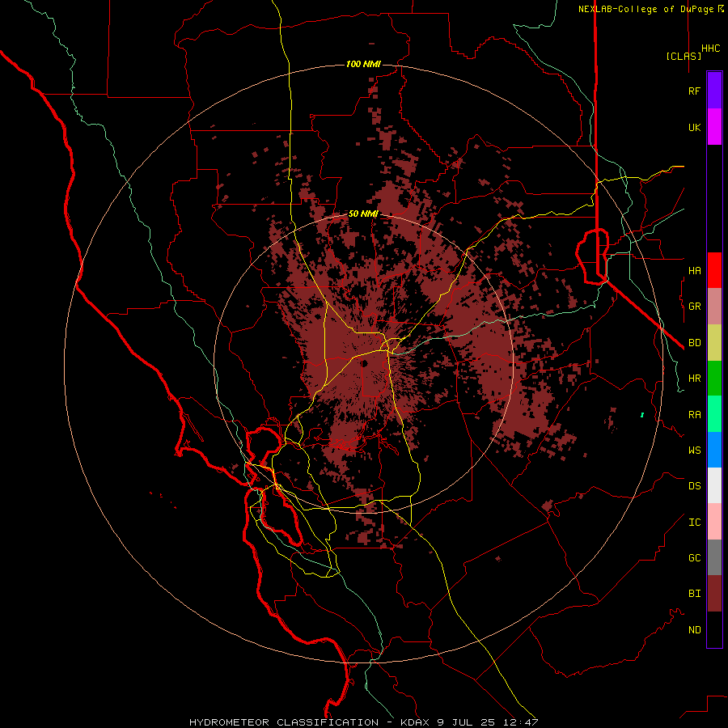Click the HA legend label
This screenshot has height=728, width=728.
694,270
